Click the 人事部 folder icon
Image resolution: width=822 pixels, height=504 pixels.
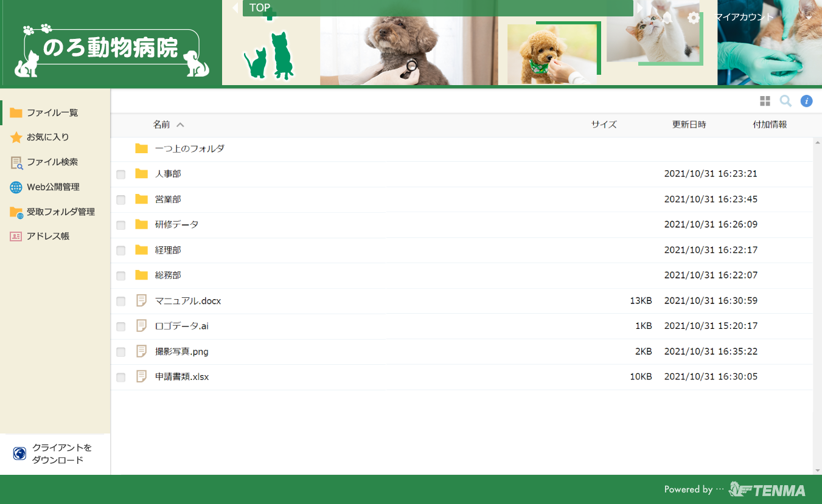coord(142,174)
